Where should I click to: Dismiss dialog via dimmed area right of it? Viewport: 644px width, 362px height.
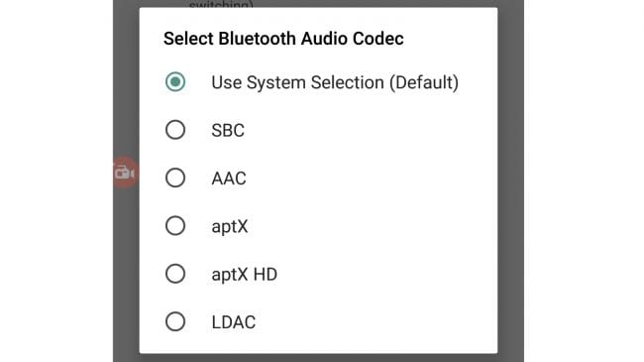[x=510, y=181]
